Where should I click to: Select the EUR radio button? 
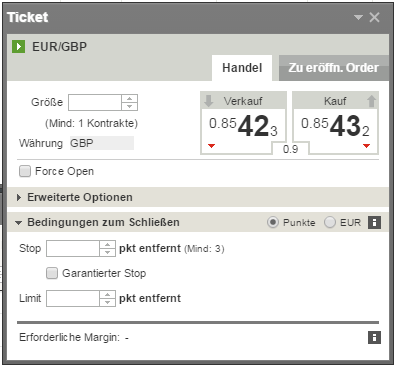330,222
